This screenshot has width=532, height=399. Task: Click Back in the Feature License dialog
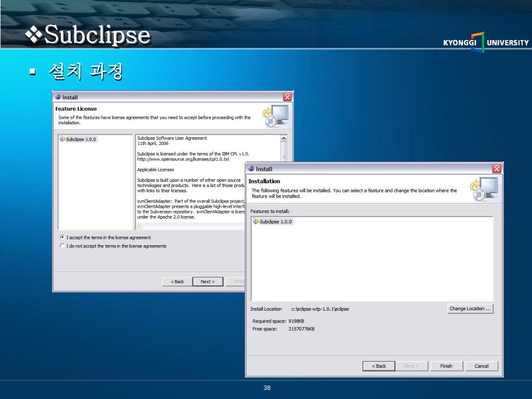(x=177, y=282)
